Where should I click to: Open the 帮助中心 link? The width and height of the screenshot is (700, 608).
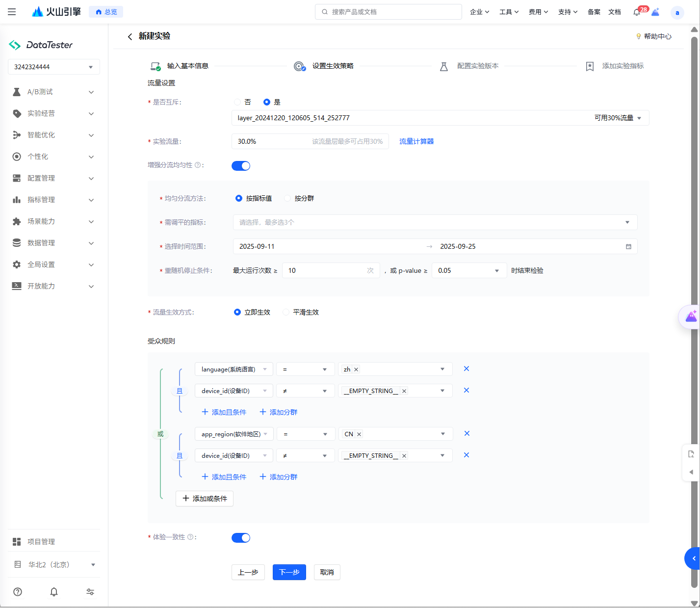(x=653, y=36)
